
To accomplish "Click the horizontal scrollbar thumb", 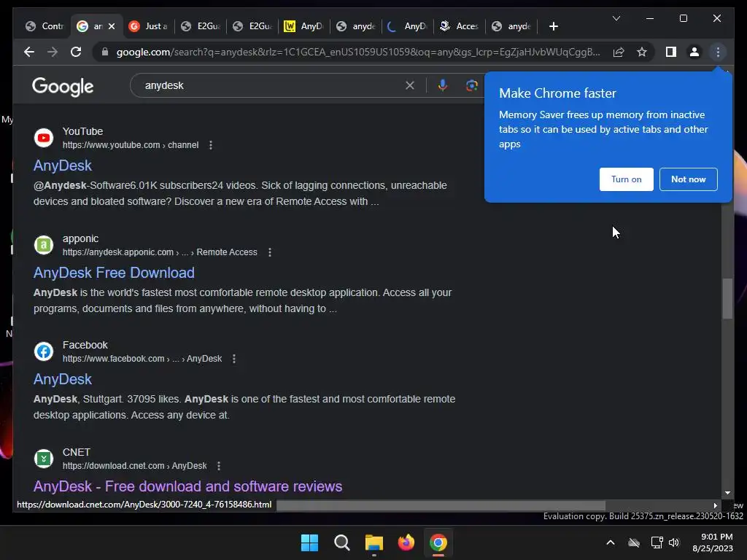I will [x=441, y=505].
